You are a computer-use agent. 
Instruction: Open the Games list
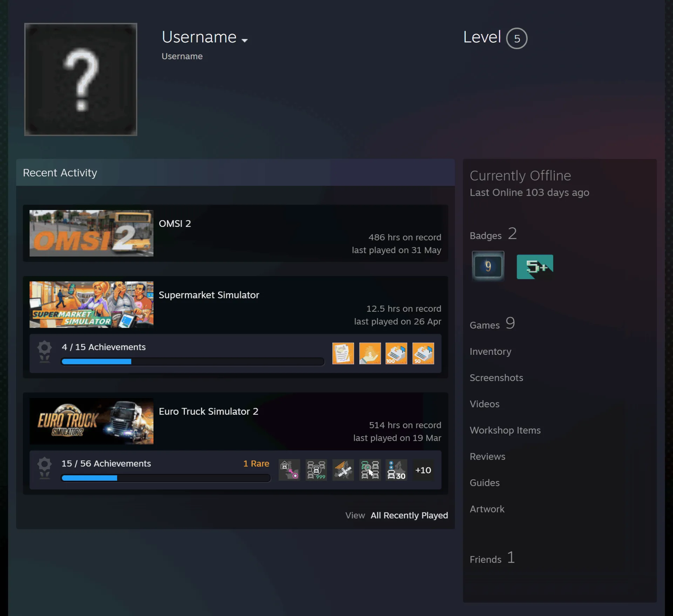point(492,323)
